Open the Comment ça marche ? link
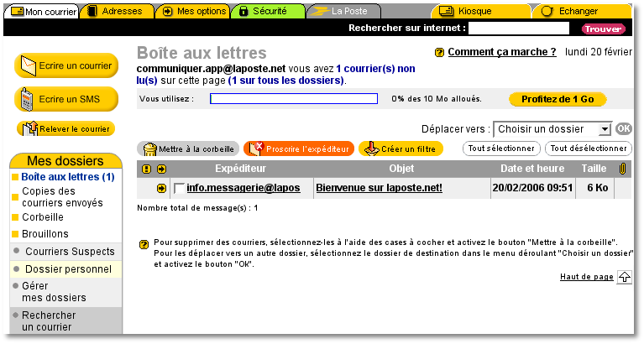Image resolution: width=644 pixels, height=344 pixels. click(502, 52)
